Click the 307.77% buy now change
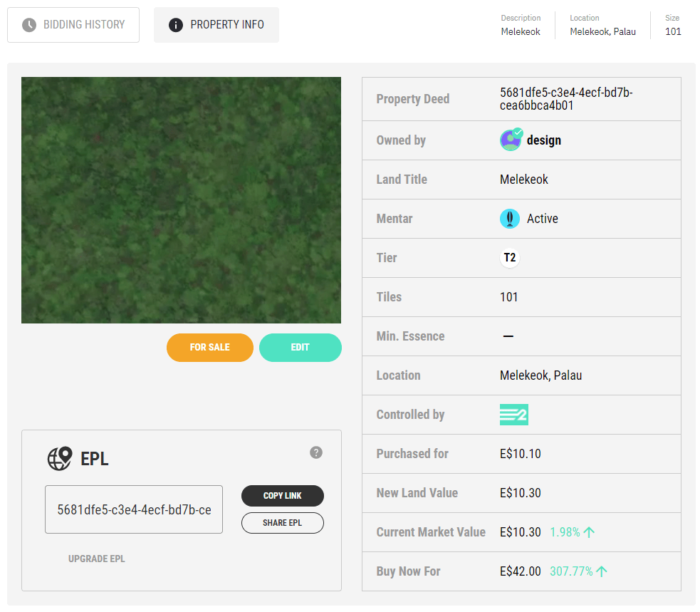 (x=571, y=571)
